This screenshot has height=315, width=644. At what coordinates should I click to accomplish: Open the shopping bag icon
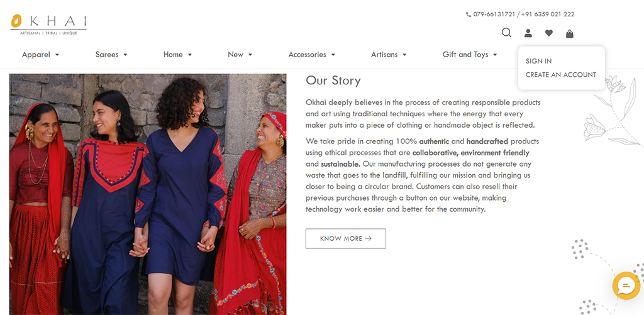point(570,34)
